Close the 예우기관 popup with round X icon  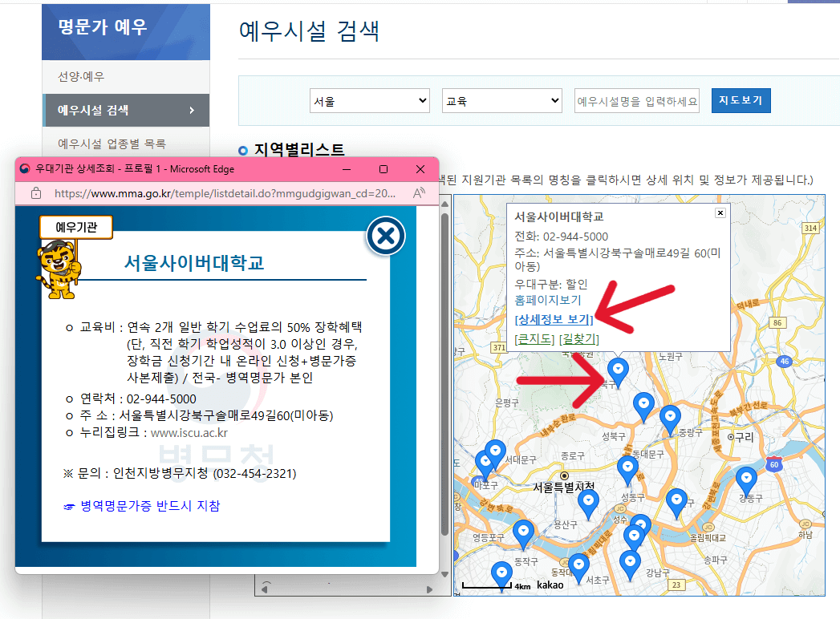[386, 236]
